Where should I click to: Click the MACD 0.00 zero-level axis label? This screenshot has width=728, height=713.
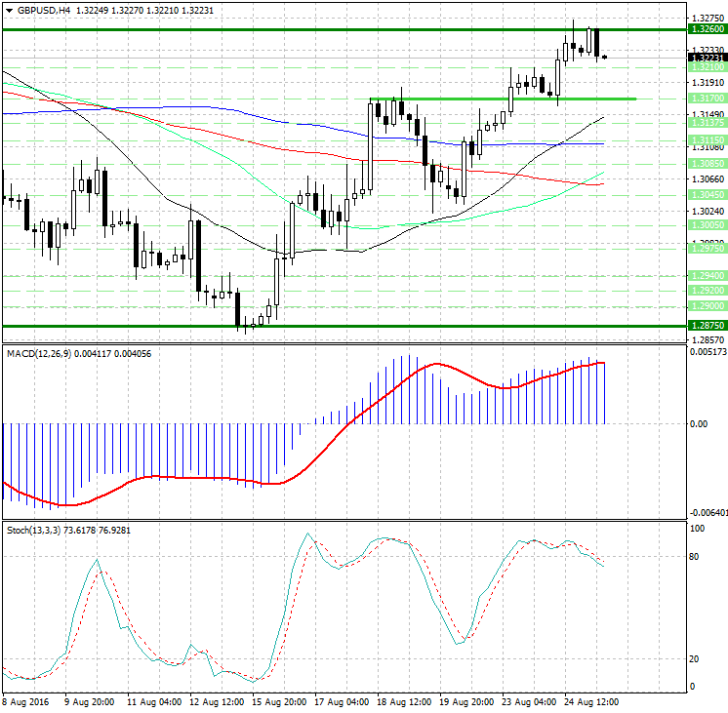[699, 424]
